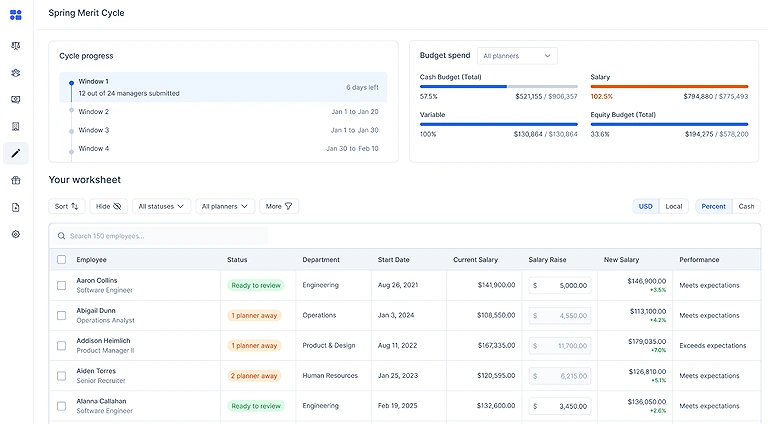Screen dimensions: 768x424
Task: Show raises as Percent
Action: click(x=713, y=207)
